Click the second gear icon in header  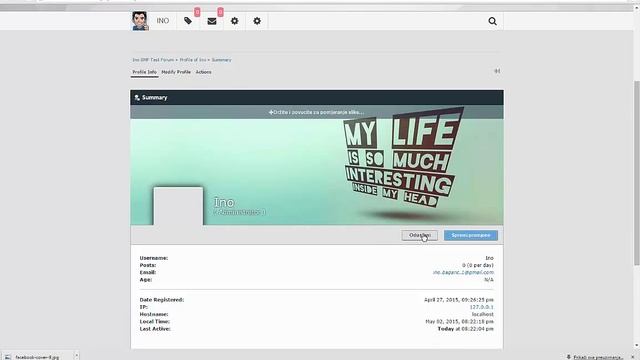pos(257,21)
